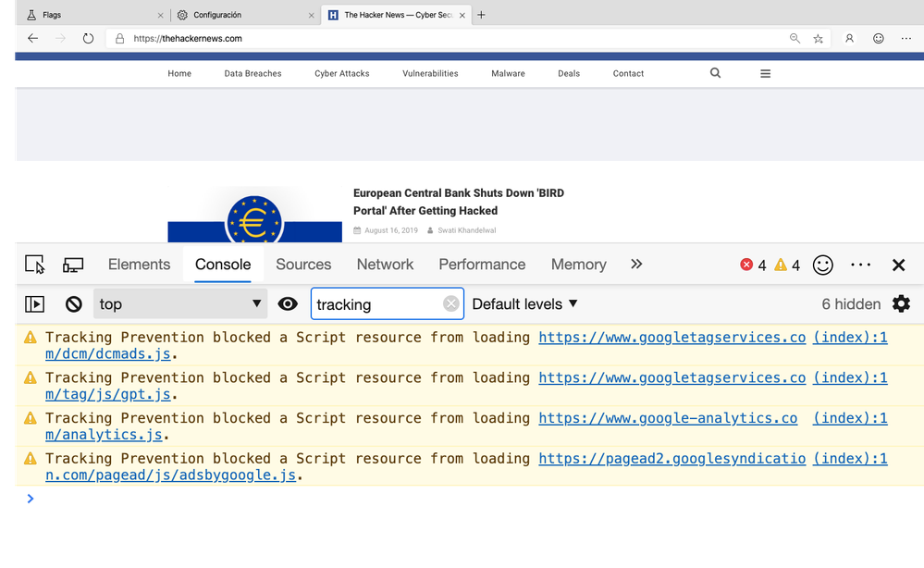Clear the tracking filter text
The image size is (924, 568).
pos(450,304)
